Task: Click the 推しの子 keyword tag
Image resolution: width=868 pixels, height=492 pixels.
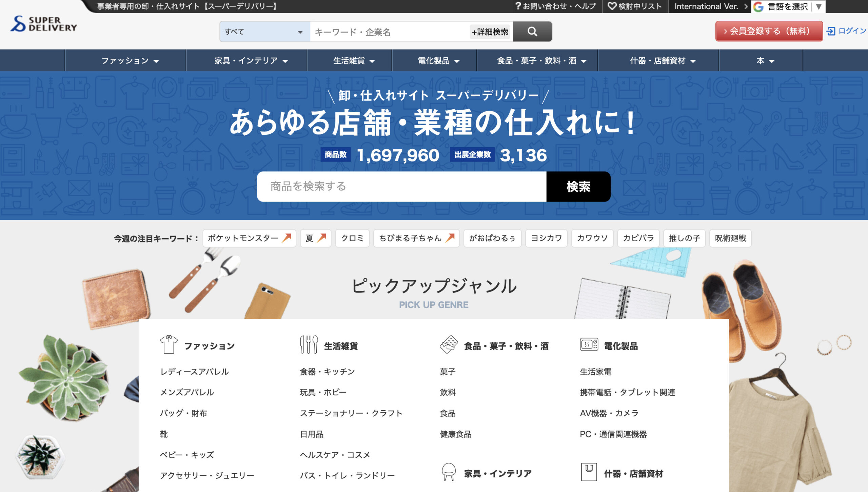Action: (685, 238)
